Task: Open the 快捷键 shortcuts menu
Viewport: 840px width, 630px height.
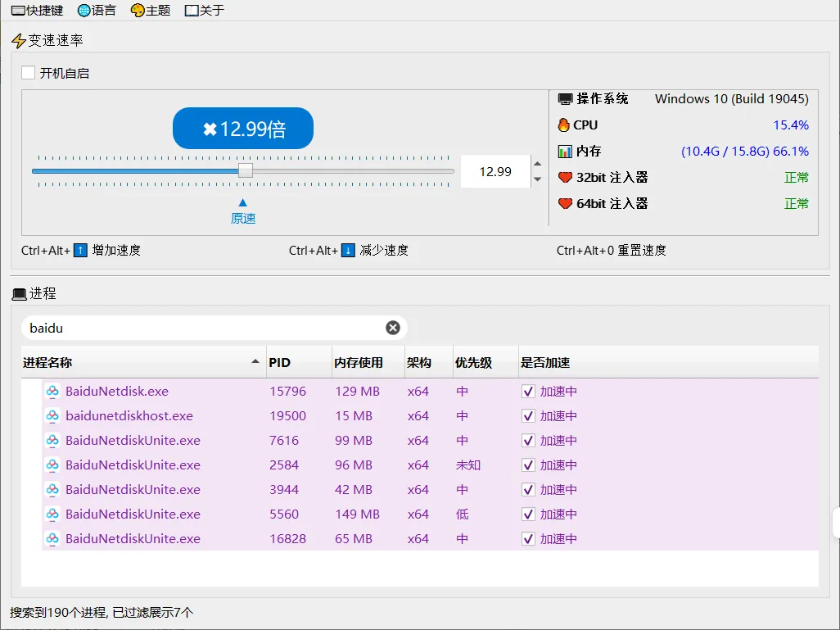Action: 37,10
